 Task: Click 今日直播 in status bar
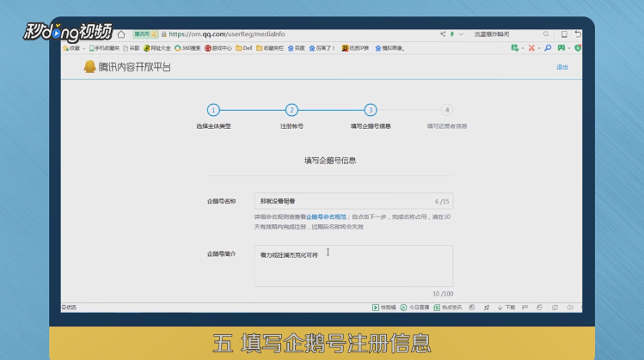click(x=414, y=308)
